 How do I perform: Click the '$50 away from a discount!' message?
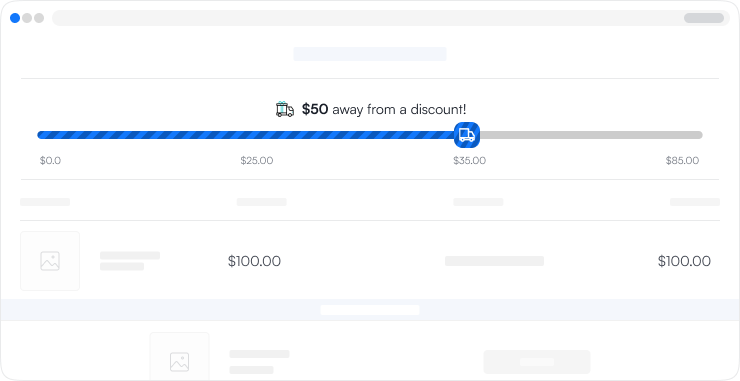pos(384,110)
